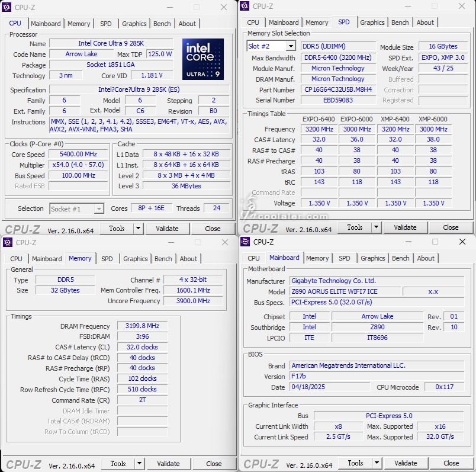Expand Tools arrow in Memory window
The height and width of the screenshot is (472, 476).
(x=139, y=464)
